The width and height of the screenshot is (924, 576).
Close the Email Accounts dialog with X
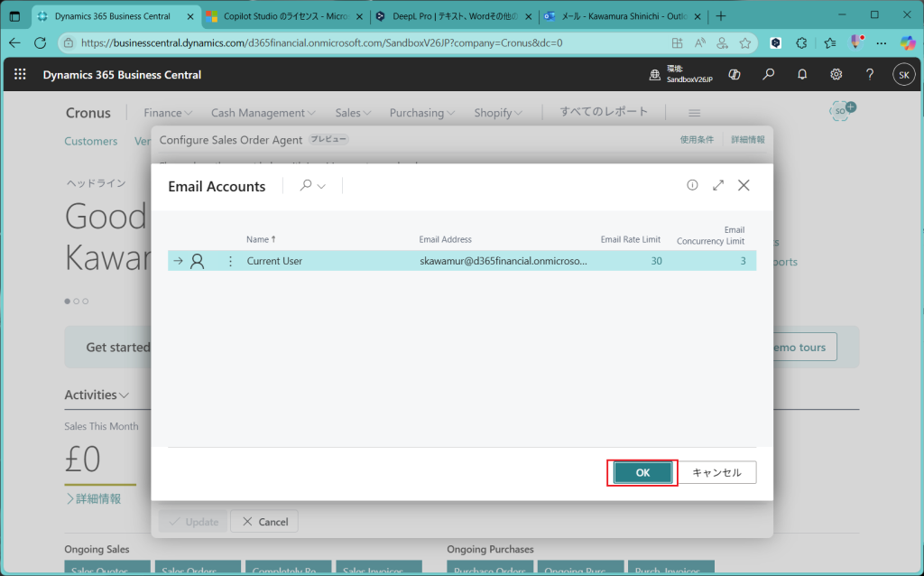pos(744,185)
